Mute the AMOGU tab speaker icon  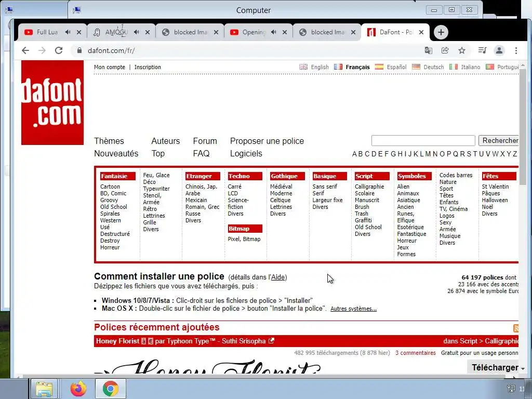coord(137,32)
